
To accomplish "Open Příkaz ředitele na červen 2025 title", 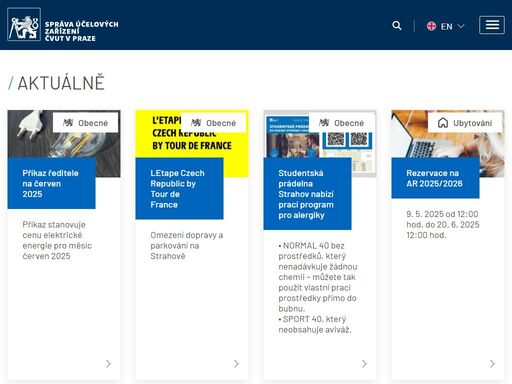I will point(51,183).
